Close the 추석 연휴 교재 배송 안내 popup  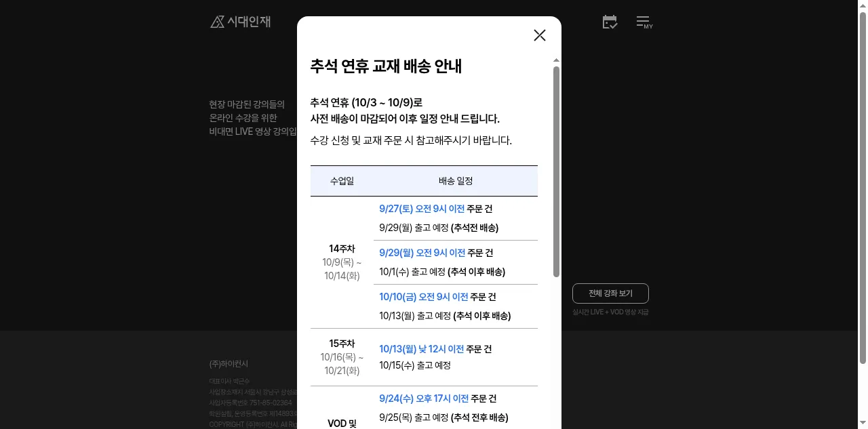click(x=540, y=35)
